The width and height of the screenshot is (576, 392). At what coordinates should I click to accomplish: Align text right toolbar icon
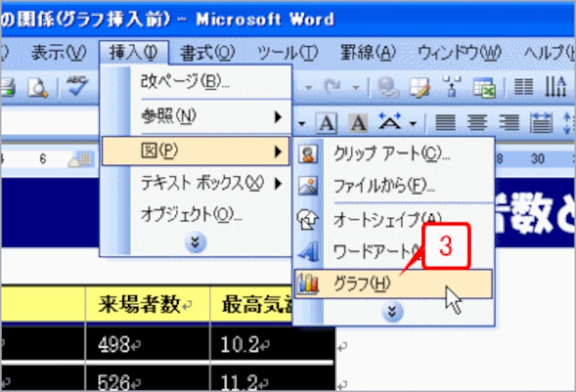tap(509, 122)
